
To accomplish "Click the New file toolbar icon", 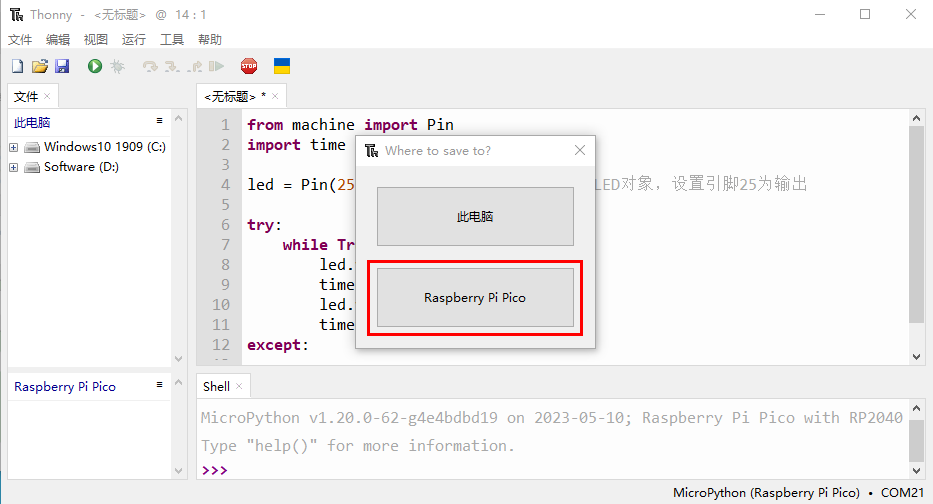I will pos(17,66).
